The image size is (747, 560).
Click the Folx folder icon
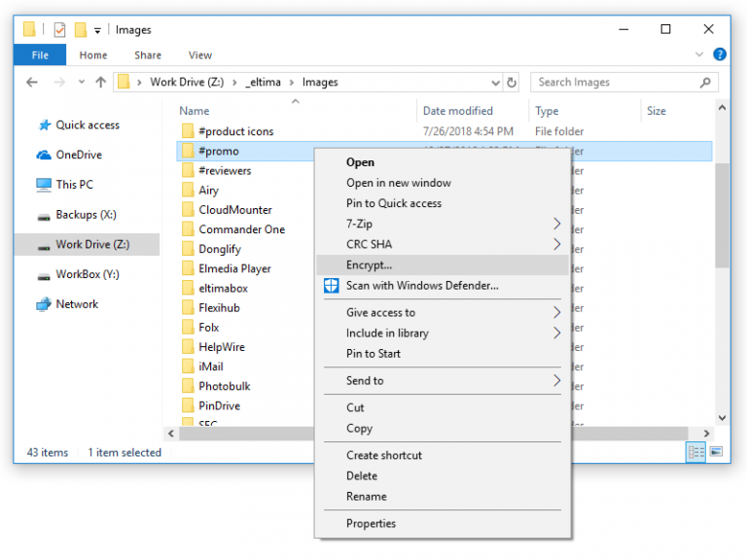[188, 327]
